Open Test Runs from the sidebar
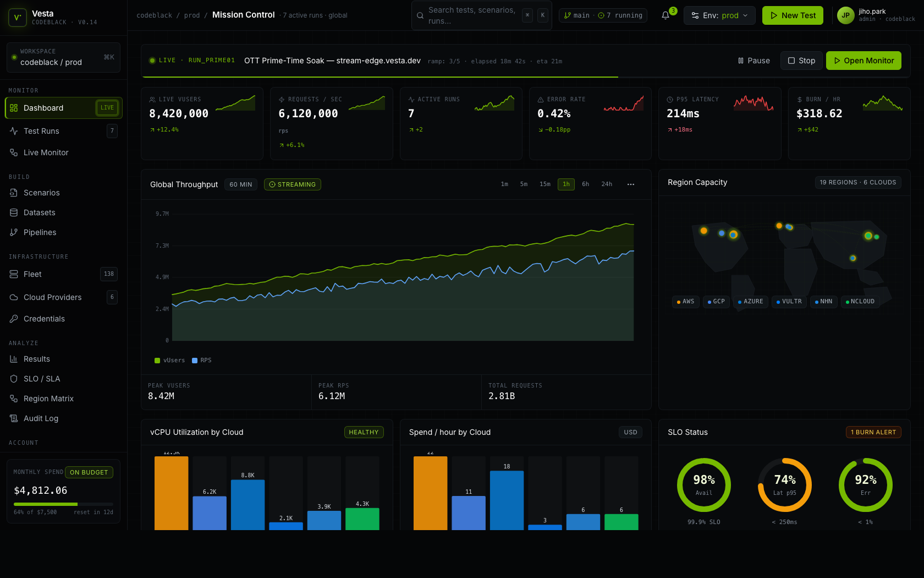The width and height of the screenshot is (924, 578). pos(41,131)
